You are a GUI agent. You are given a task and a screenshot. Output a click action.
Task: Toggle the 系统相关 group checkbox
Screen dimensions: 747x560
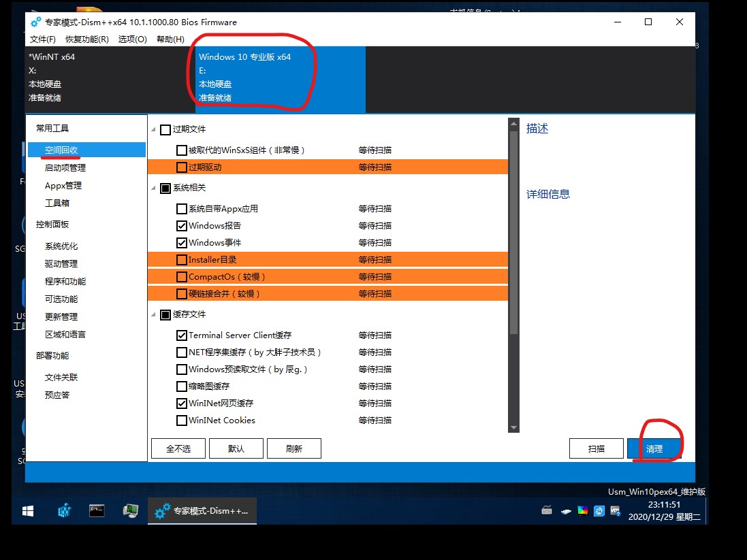(x=165, y=188)
